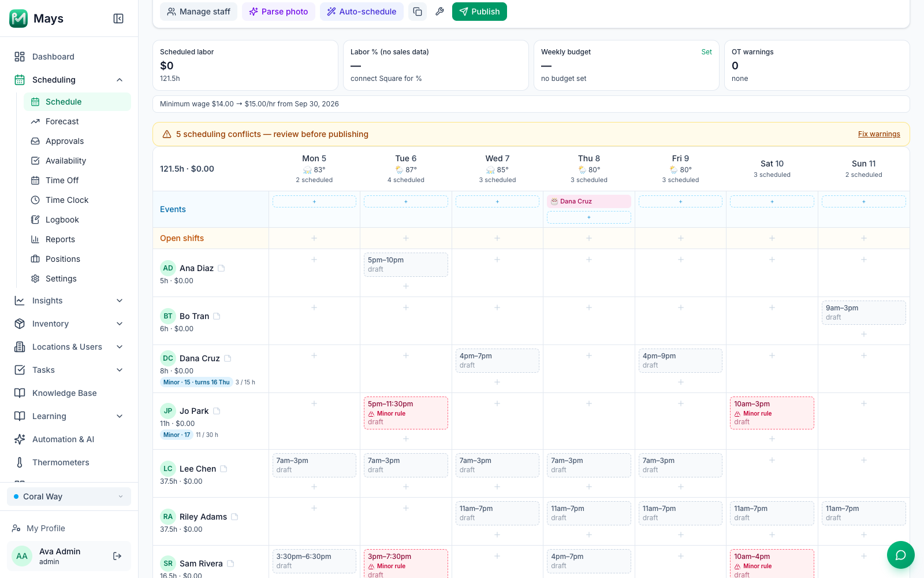Image resolution: width=924 pixels, height=578 pixels.
Task: Open the Forecast page
Action: [x=77, y=121]
